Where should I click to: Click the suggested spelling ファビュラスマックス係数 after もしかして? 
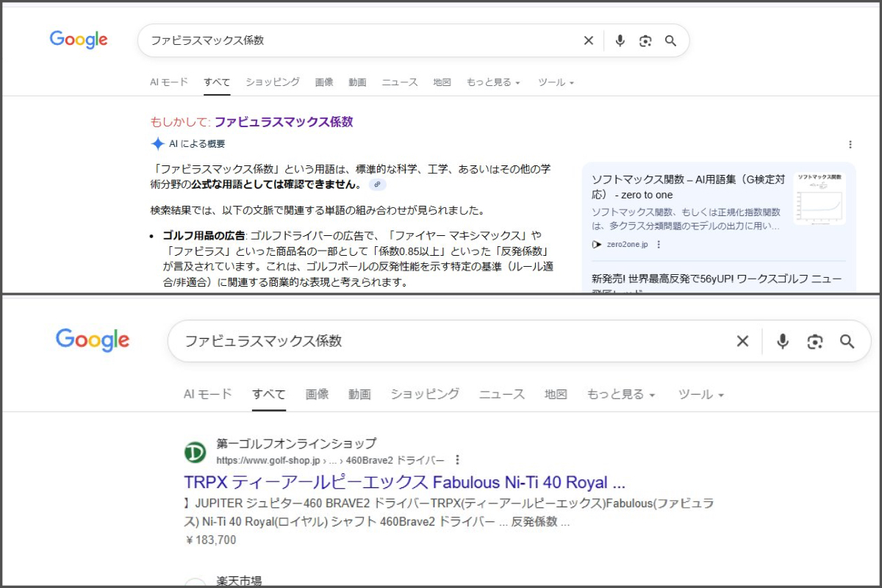[x=284, y=122]
